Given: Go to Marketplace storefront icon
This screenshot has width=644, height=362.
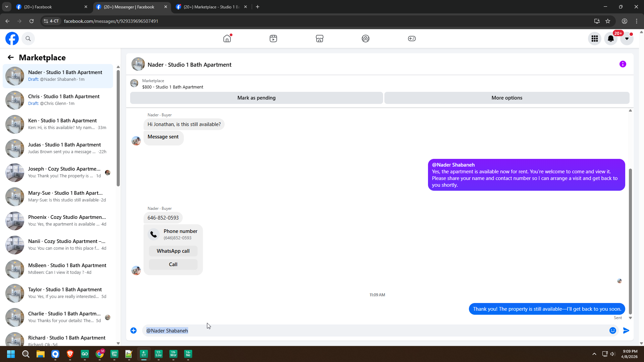Looking at the screenshot, I should (x=319, y=39).
